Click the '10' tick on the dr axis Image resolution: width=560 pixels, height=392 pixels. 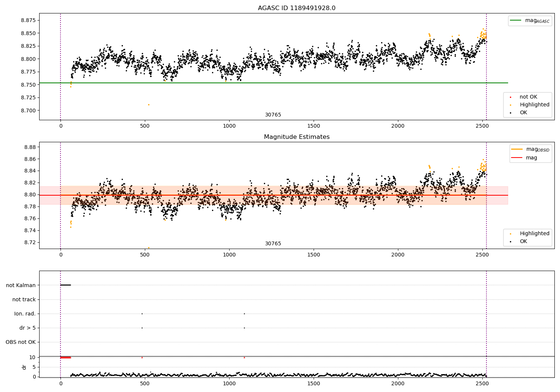click(32, 357)
